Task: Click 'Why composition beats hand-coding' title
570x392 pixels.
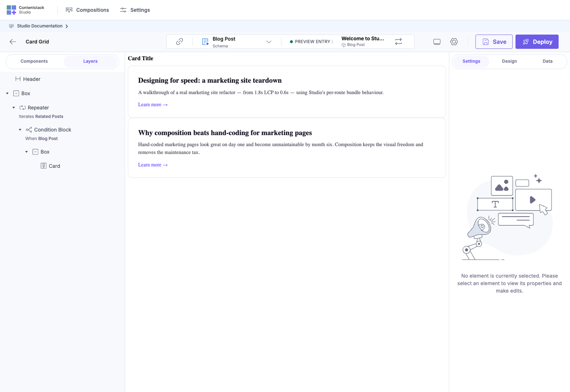Action: tap(225, 133)
